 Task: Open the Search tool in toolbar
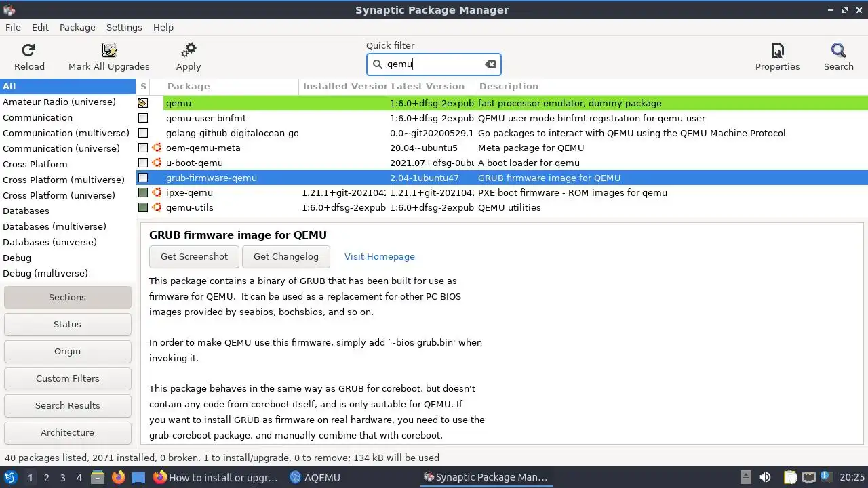click(839, 50)
